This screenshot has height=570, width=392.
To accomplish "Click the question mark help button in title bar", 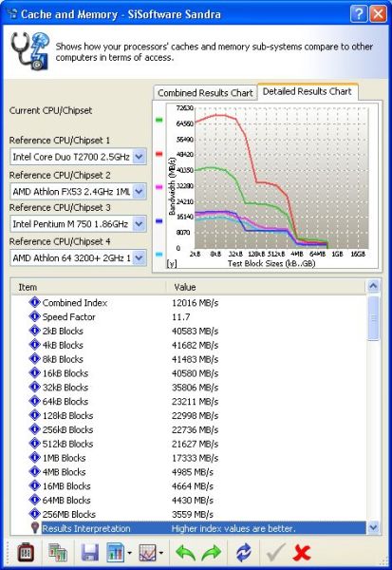I will [359, 14].
